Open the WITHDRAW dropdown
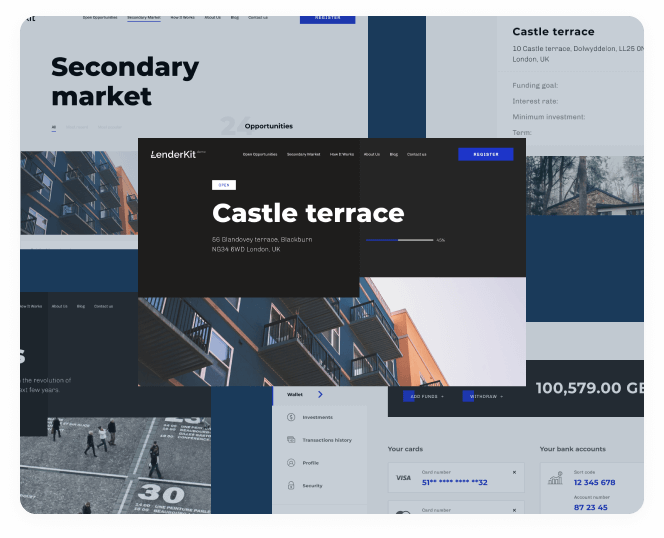This screenshot has height=538, width=664. [483, 397]
